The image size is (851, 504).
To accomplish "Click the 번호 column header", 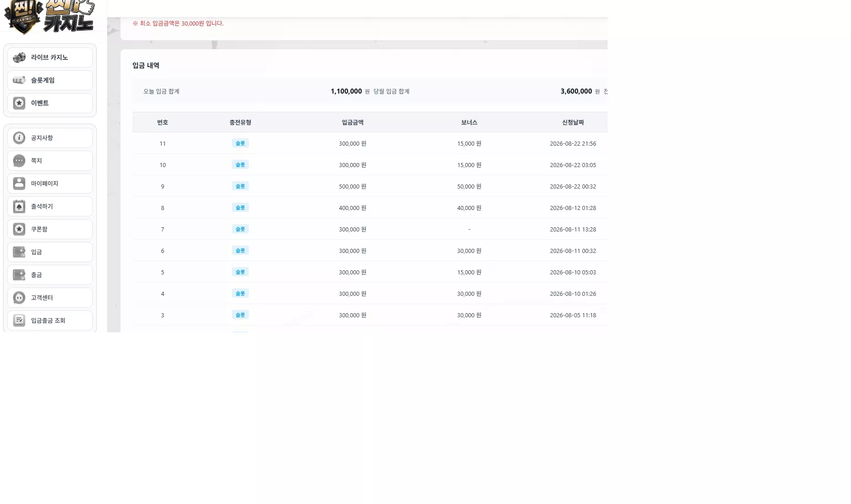I will 163,122.
